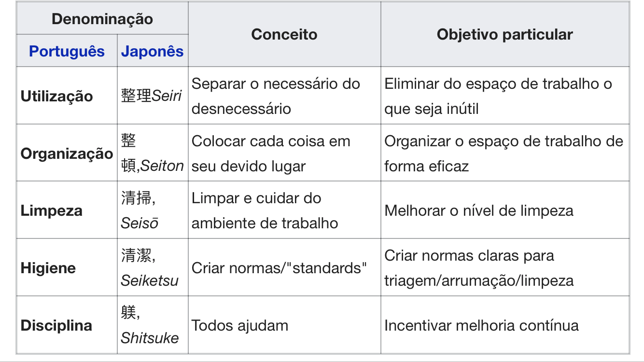This screenshot has width=644, height=362.
Task: Click 'Colocar cada coisa em seu devido lugar' cell
Action: click(x=284, y=153)
